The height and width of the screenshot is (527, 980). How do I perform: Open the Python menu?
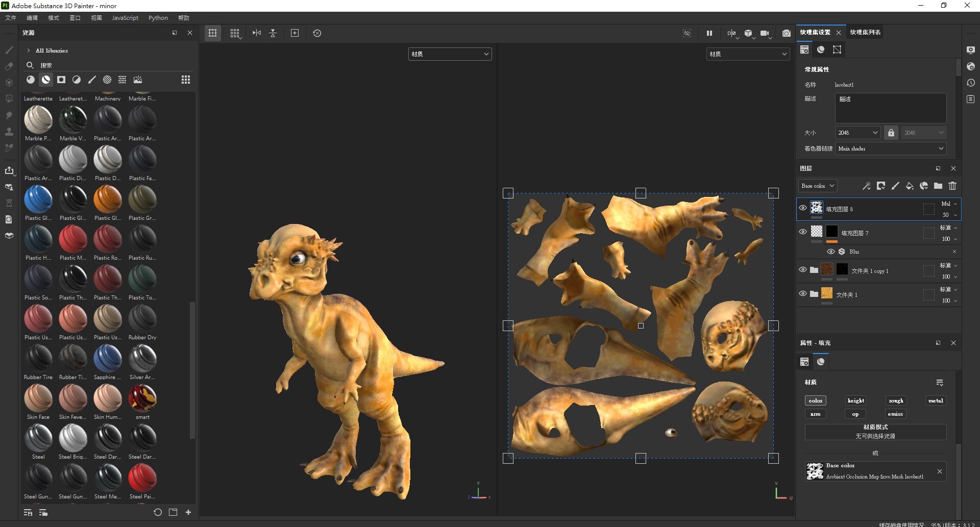coord(158,18)
